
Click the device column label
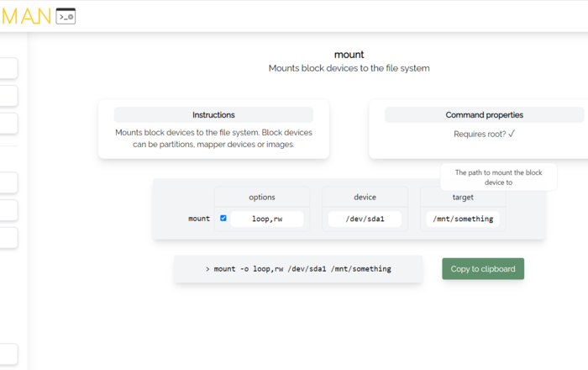point(365,197)
